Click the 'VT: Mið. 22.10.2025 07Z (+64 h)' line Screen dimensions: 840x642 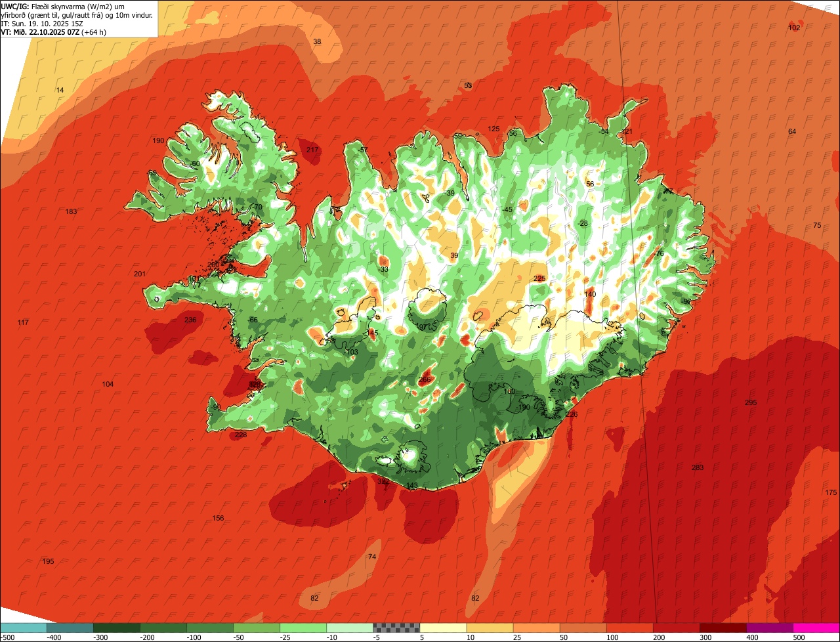(x=54, y=32)
